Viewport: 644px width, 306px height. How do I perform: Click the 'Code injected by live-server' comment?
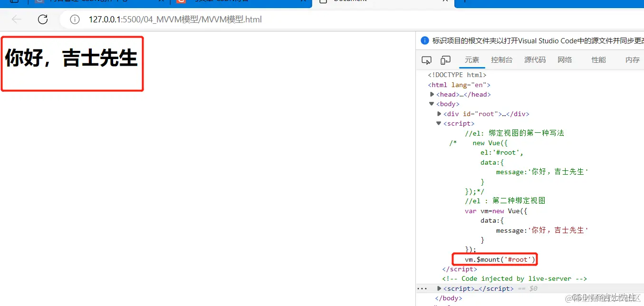point(514,278)
